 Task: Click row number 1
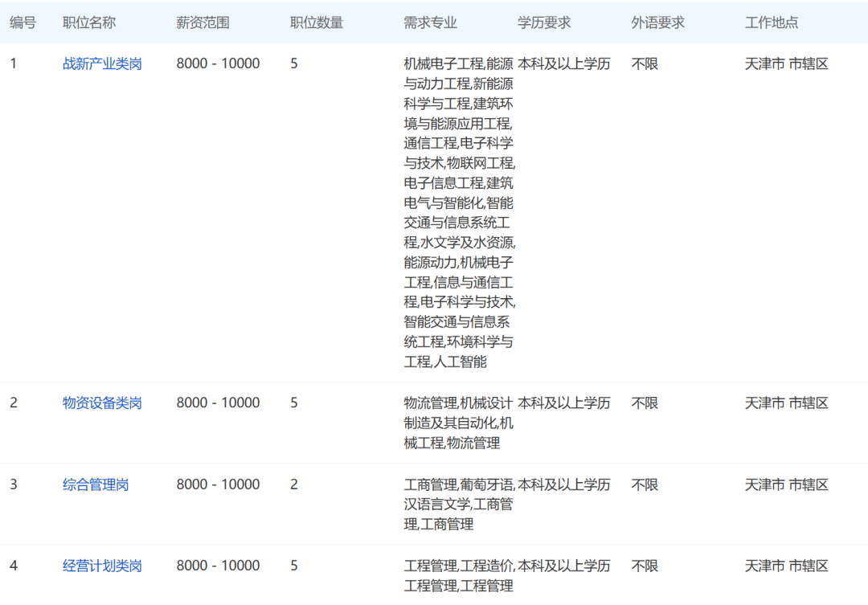[14, 63]
